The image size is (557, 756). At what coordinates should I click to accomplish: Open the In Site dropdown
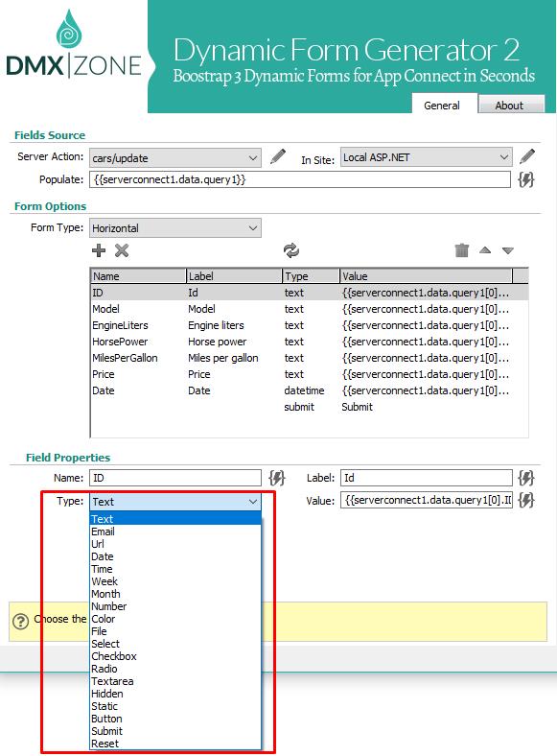(x=426, y=157)
